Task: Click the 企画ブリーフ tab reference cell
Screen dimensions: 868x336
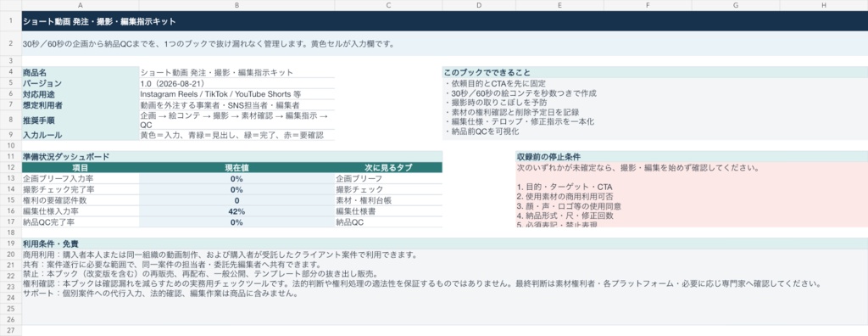Action: click(x=388, y=178)
